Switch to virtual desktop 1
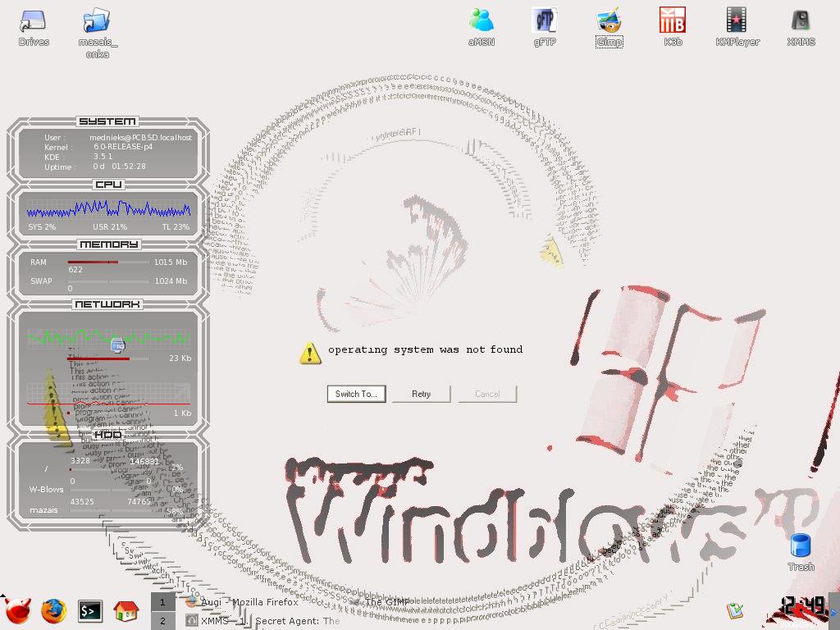 click(163, 601)
